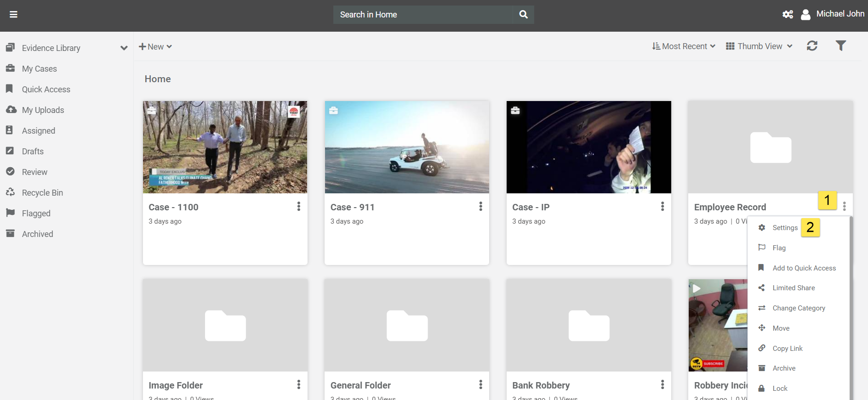The height and width of the screenshot is (400, 868).
Task: Open options menu for Case - 1100
Action: [x=299, y=207]
